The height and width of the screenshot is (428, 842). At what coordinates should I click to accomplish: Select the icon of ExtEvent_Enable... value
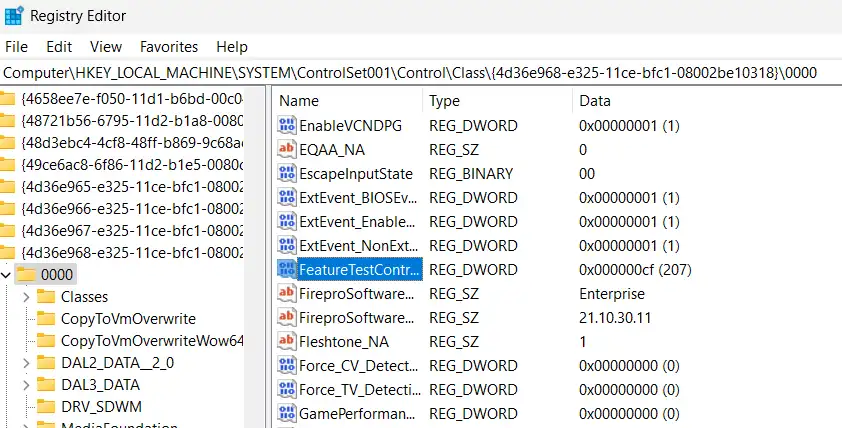pyautogui.click(x=287, y=221)
